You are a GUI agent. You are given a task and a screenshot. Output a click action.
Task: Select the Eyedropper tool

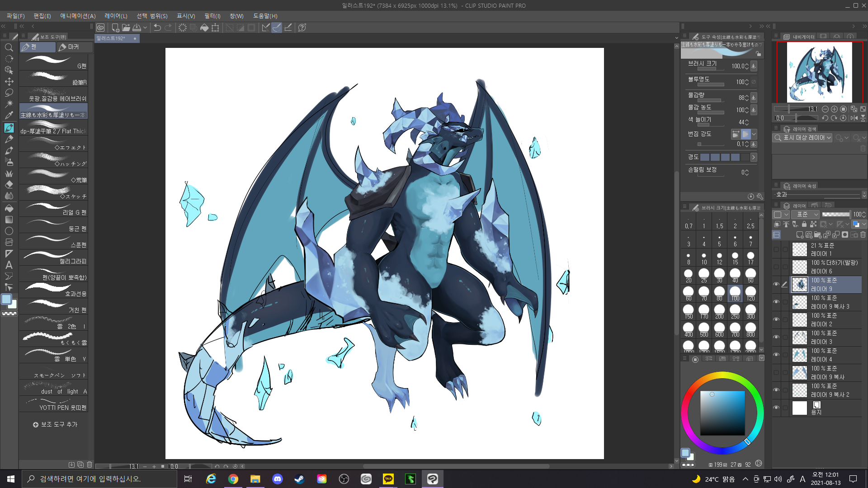pos(9,116)
